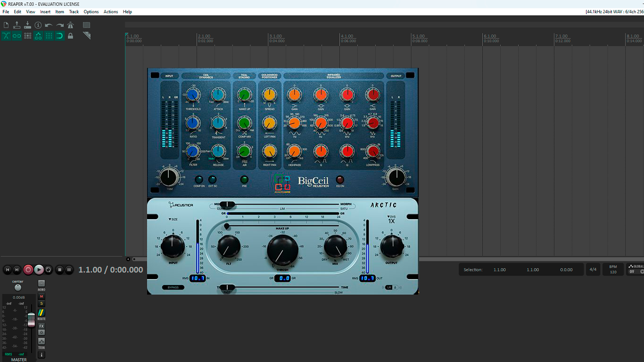Click the Redo arrow in toolbar
644x362 pixels.
(x=60, y=25)
